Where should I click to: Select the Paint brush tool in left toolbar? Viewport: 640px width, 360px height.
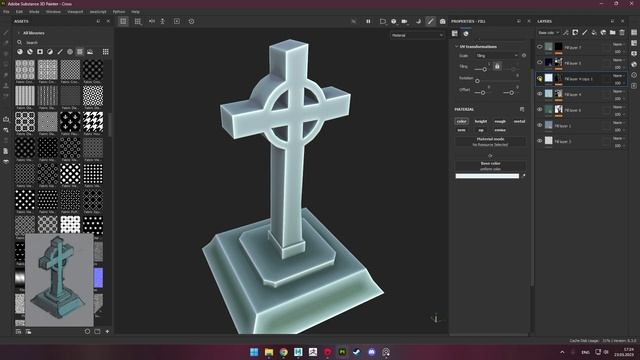[6, 33]
